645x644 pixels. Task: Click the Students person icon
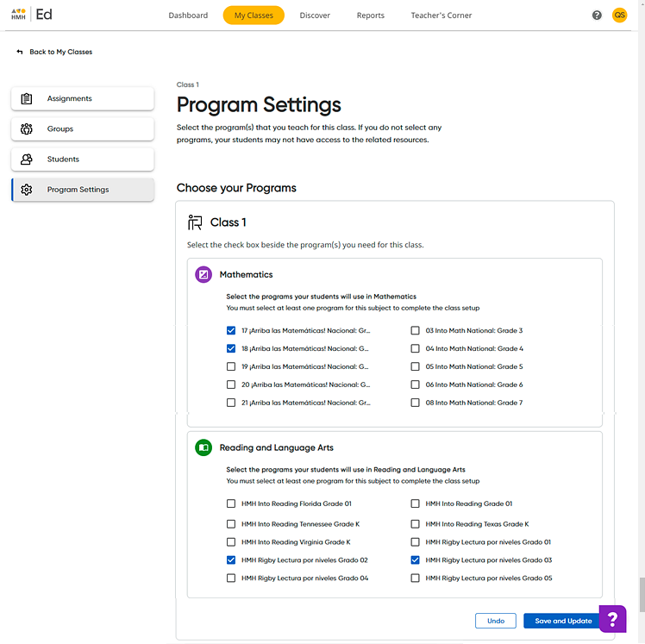pyautogui.click(x=27, y=159)
